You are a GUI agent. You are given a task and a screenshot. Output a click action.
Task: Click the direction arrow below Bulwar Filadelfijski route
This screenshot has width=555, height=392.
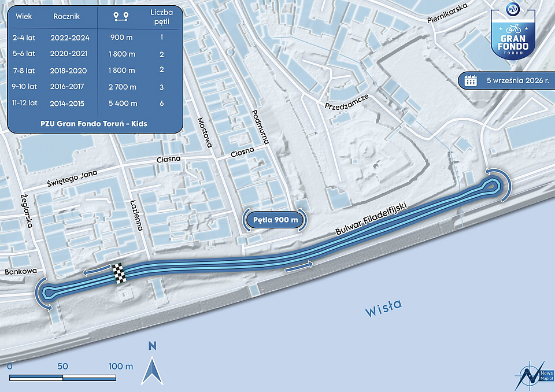(x=299, y=267)
